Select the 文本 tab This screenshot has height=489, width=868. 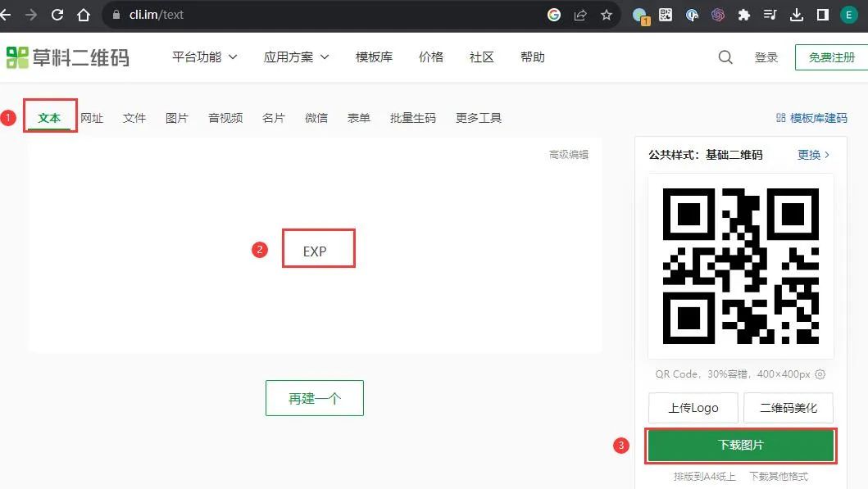pyautogui.click(x=49, y=118)
